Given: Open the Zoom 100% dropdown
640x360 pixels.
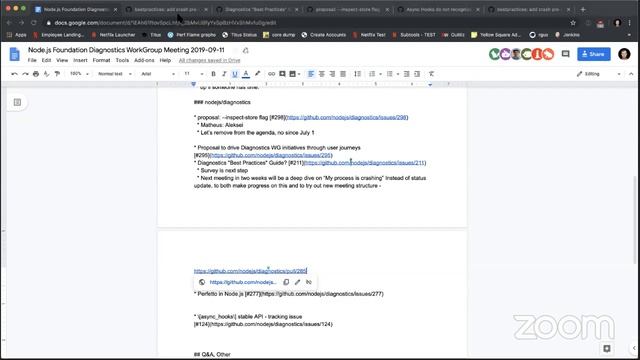Looking at the screenshot, I should (x=79, y=74).
